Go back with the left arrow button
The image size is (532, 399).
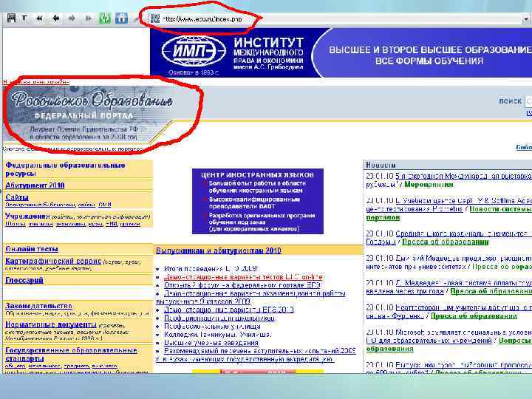coord(55,18)
